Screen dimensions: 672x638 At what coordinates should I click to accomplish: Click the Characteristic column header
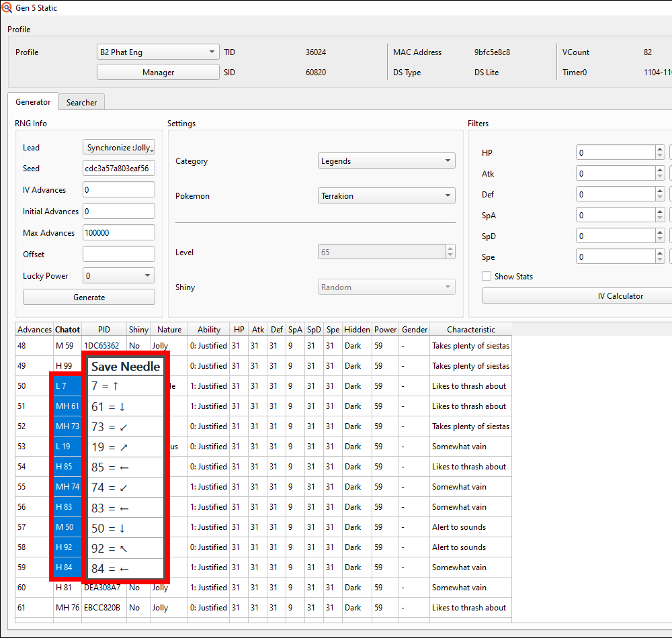tap(470, 330)
